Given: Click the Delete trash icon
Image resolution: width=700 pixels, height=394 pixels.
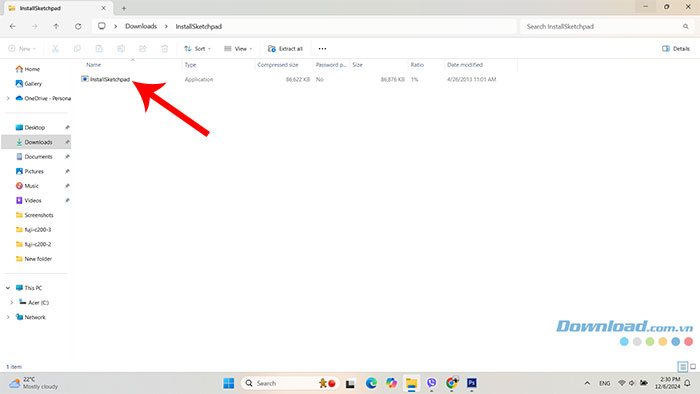Looking at the screenshot, I should tap(165, 49).
